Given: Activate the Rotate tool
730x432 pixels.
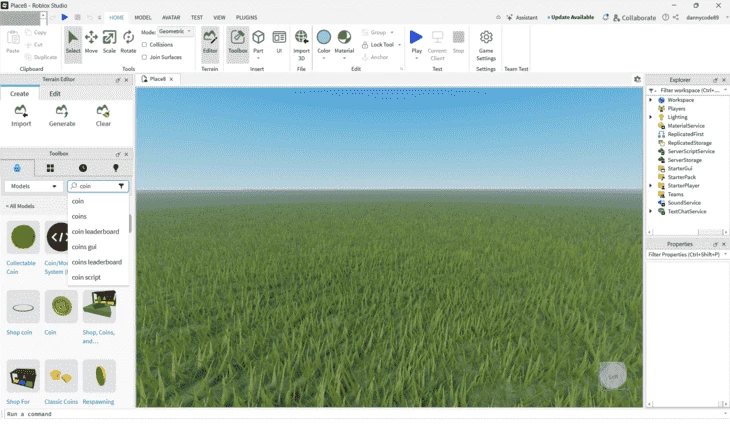Looking at the screenshot, I should 128,43.
